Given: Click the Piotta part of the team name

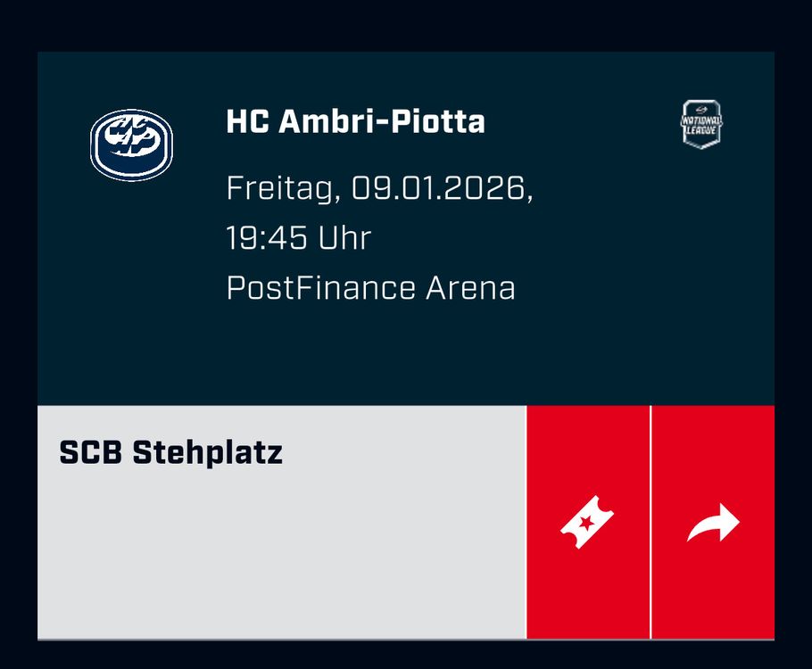Looking at the screenshot, I should pos(437,121).
